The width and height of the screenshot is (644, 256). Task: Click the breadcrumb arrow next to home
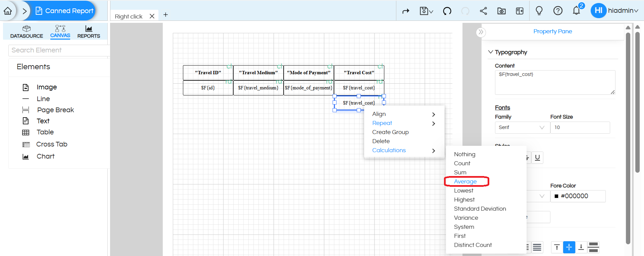click(x=24, y=11)
